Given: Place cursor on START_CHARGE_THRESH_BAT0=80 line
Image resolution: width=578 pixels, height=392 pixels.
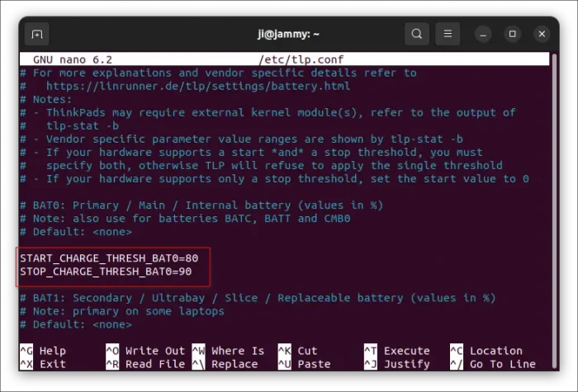Looking at the screenshot, I should coord(109,258).
